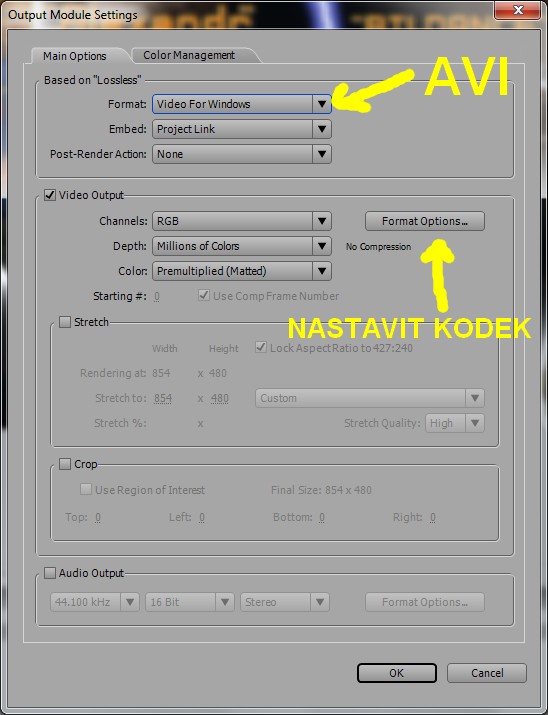The width and height of the screenshot is (548, 715).
Task: Expand the Embed dropdown set to Project Link
Action: click(x=242, y=129)
